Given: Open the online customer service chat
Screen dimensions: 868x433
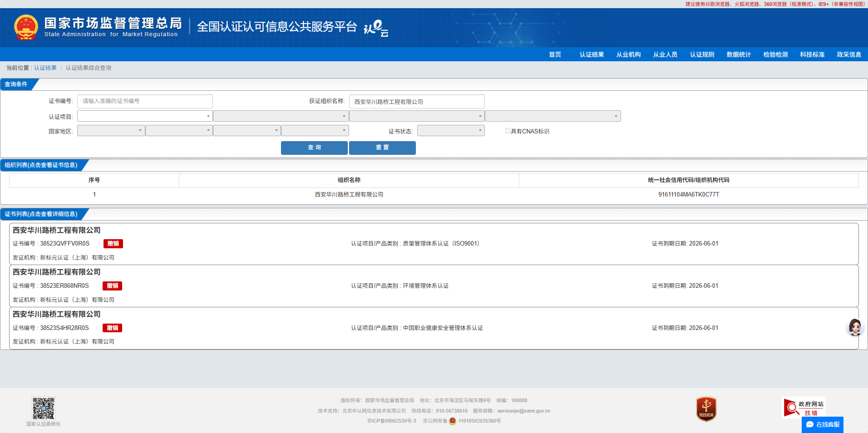Looking at the screenshot, I should coord(823,424).
